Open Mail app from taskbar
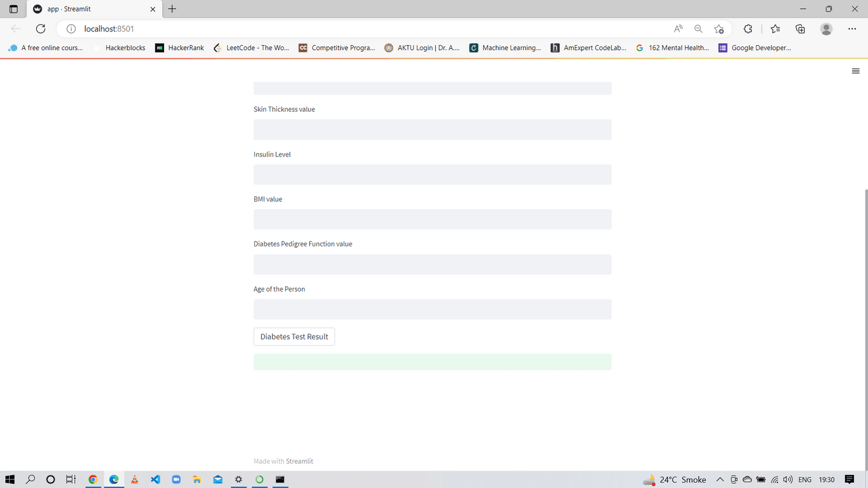Image resolution: width=868 pixels, height=488 pixels. coord(218,480)
